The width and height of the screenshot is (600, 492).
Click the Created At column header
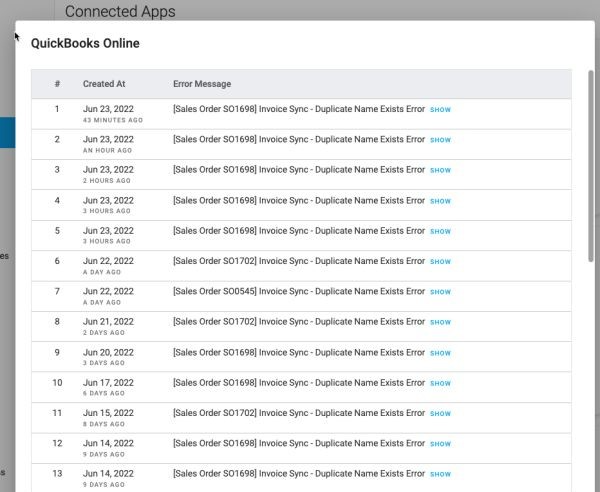(104, 84)
